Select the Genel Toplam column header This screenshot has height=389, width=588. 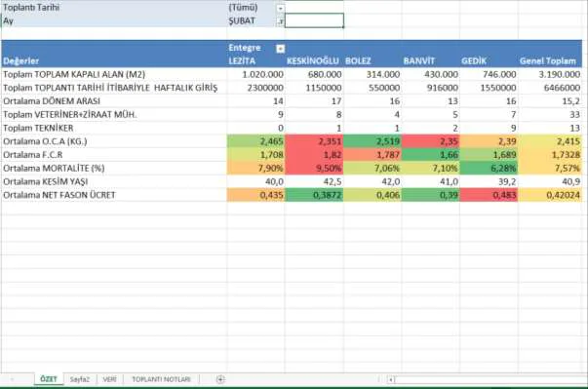pyautogui.click(x=550, y=60)
